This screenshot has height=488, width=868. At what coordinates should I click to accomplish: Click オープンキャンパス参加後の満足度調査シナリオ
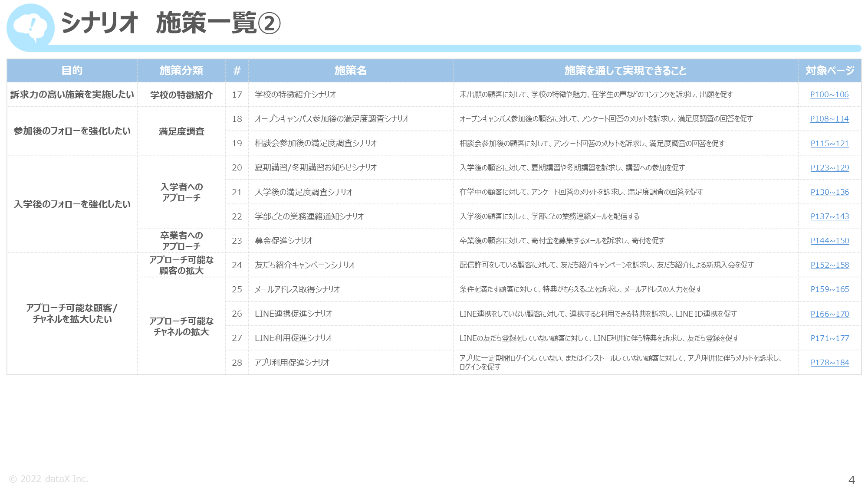pyautogui.click(x=332, y=119)
